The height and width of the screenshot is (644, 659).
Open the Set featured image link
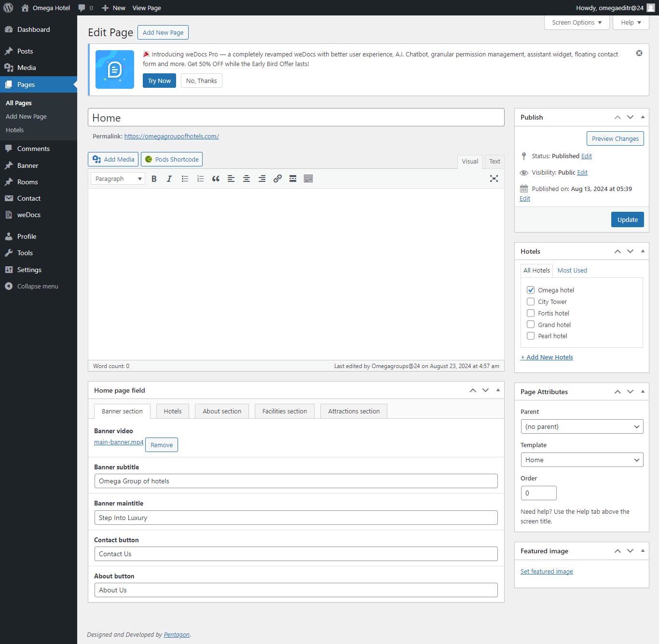[x=547, y=572]
